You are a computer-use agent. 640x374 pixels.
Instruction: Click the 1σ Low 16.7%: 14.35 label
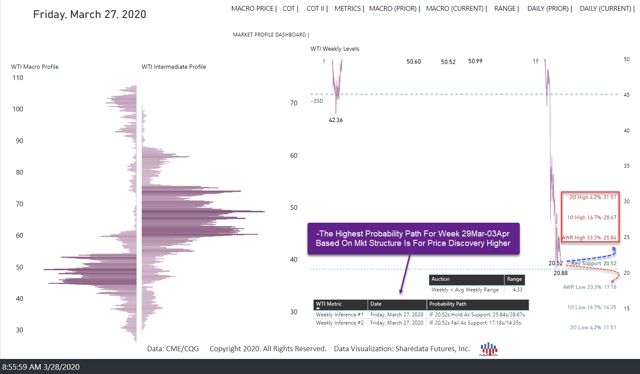[x=592, y=307]
